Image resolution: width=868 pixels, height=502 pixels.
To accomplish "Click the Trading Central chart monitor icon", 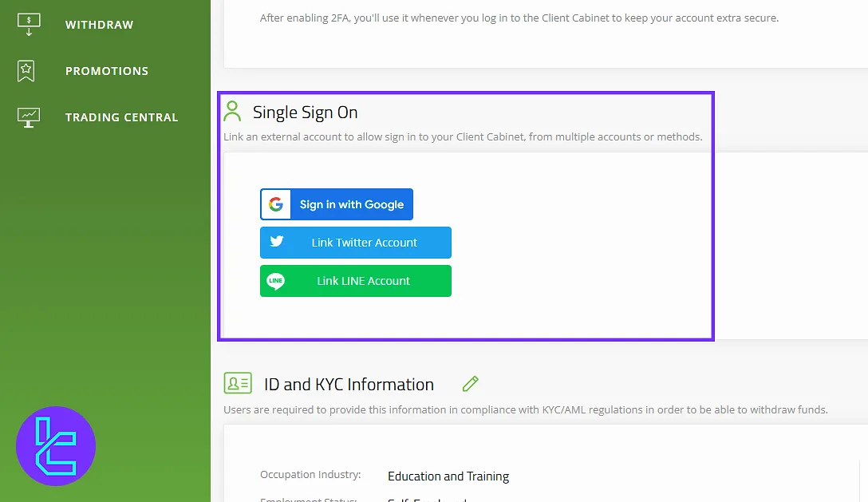I will (x=29, y=117).
